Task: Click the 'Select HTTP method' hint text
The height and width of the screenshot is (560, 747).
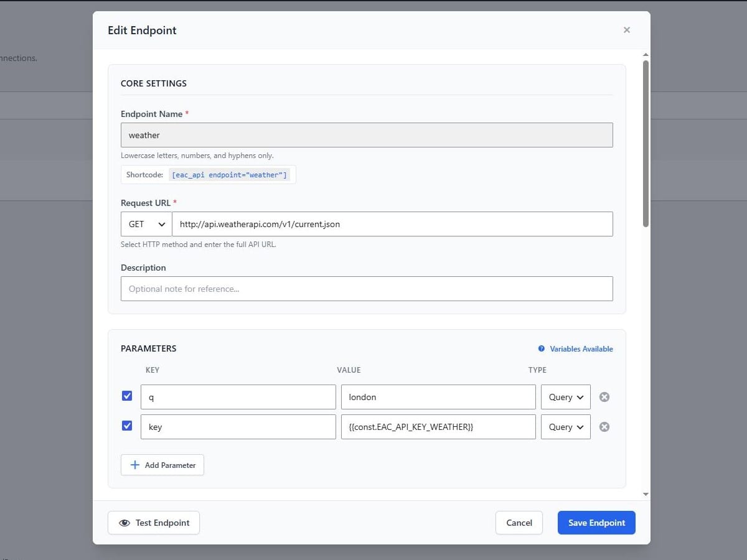Action: (x=199, y=245)
